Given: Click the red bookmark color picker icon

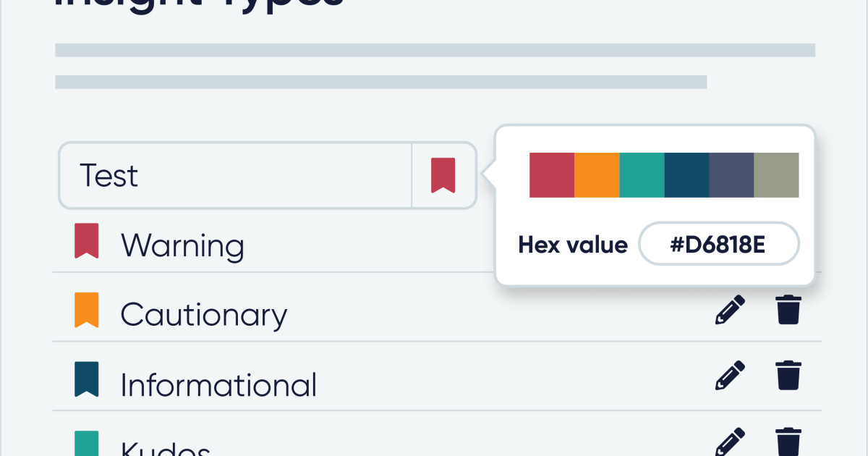Looking at the screenshot, I should (x=443, y=175).
